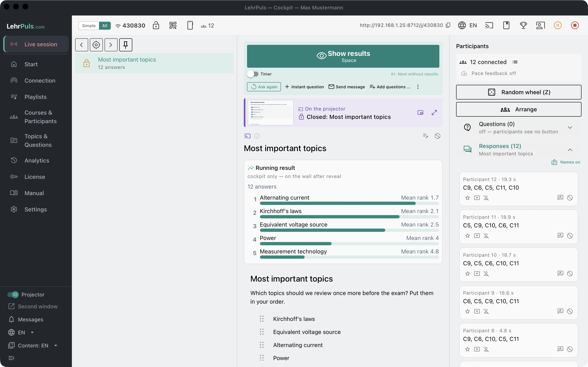Expand the Questions (0) section
The image size is (588, 367).
570,128
